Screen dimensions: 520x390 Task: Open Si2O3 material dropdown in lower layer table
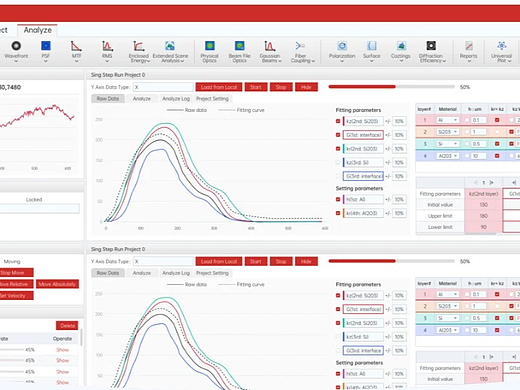[448, 306]
